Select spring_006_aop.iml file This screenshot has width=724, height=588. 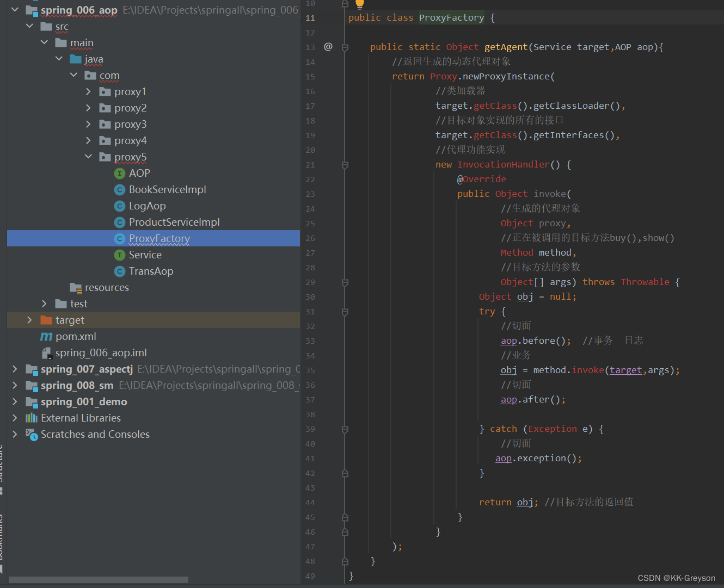[154, 352]
